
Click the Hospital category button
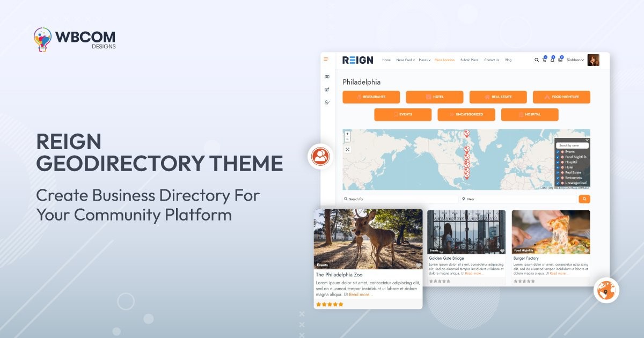530,114
